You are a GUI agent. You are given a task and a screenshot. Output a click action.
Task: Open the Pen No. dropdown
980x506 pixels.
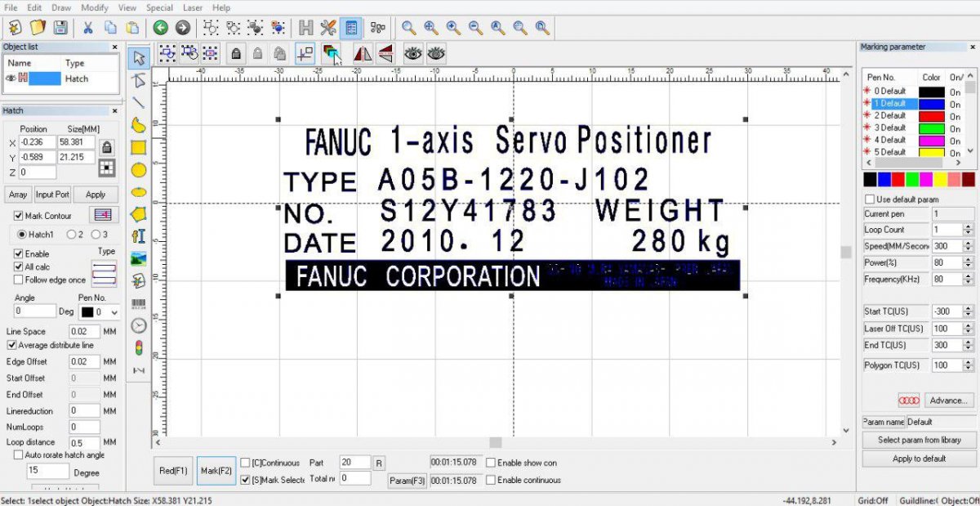(100, 312)
